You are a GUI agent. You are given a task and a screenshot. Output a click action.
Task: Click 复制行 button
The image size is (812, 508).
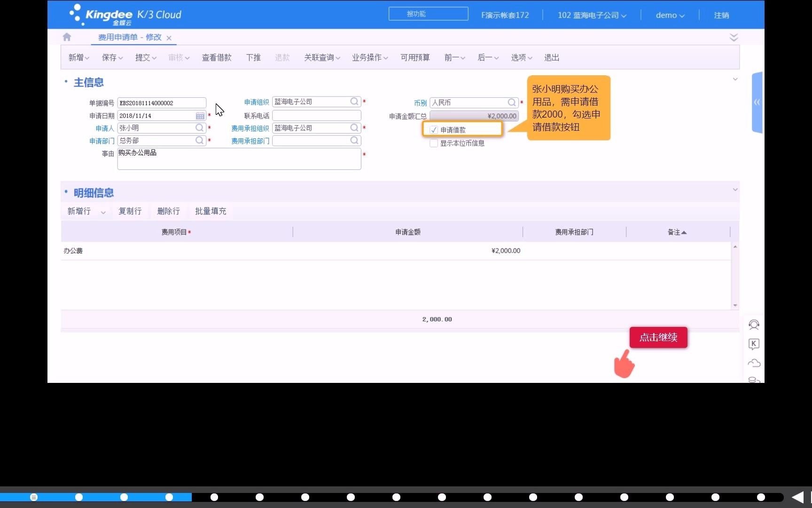[130, 211]
